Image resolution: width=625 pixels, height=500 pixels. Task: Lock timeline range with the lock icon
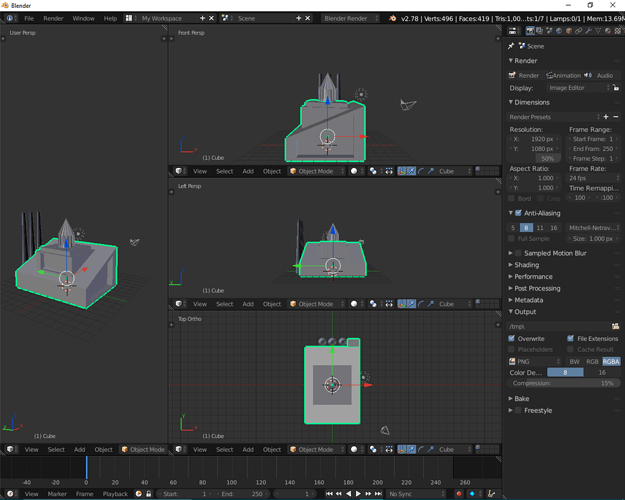pyautogui.click(x=148, y=494)
